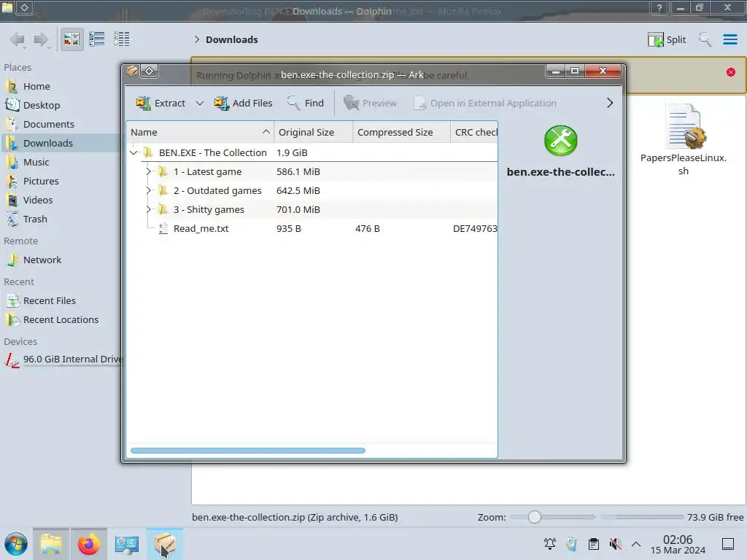Image resolution: width=747 pixels, height=560 pixels.
Task: Open Music in the Places panel
Action: pyautogui.click(x=61, y=163)
